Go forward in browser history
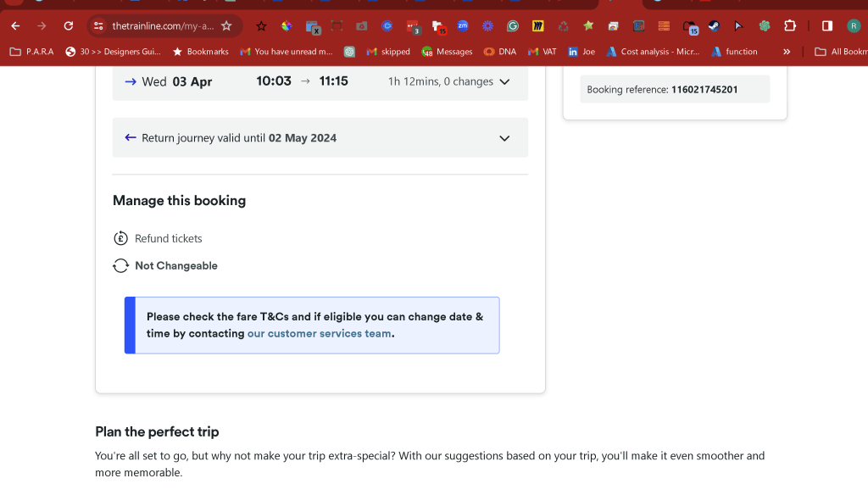The width and height of the screenshot is (868, 495). [42, 26]
